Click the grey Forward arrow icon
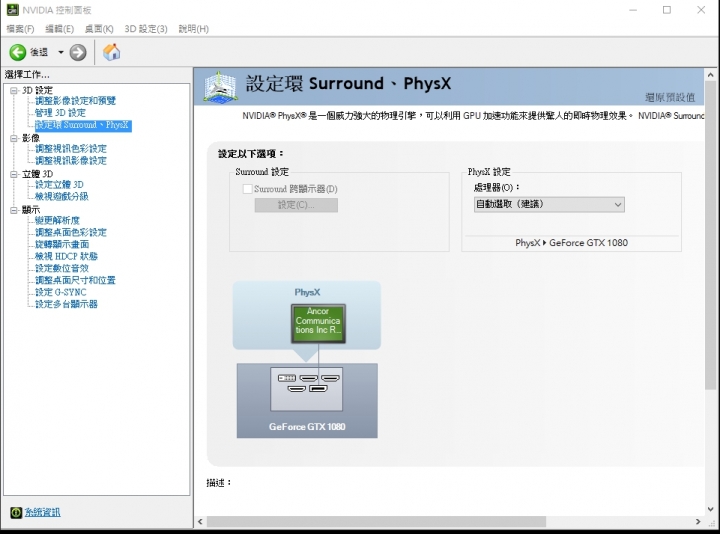 (78, 52)
